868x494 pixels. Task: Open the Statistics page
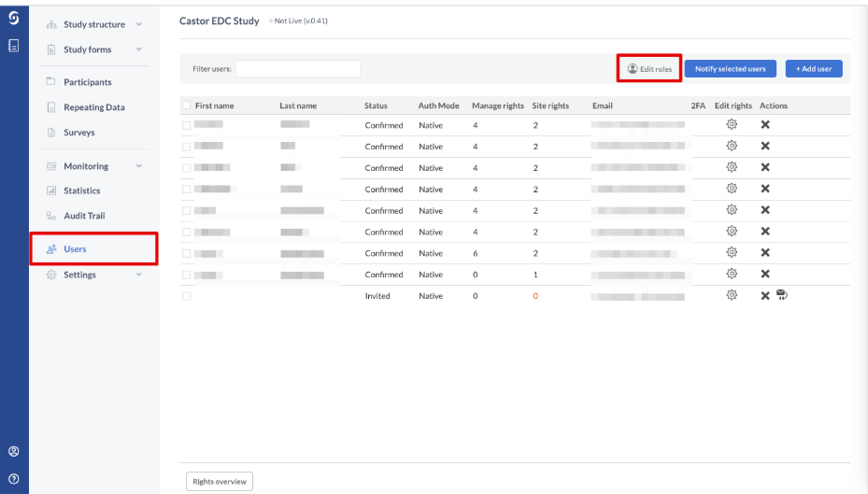(82, 191)
